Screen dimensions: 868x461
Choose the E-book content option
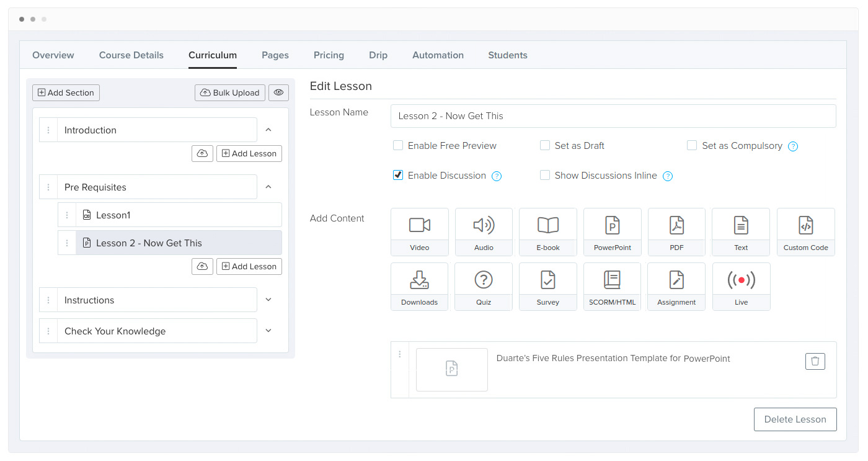(x=547, y=232)
